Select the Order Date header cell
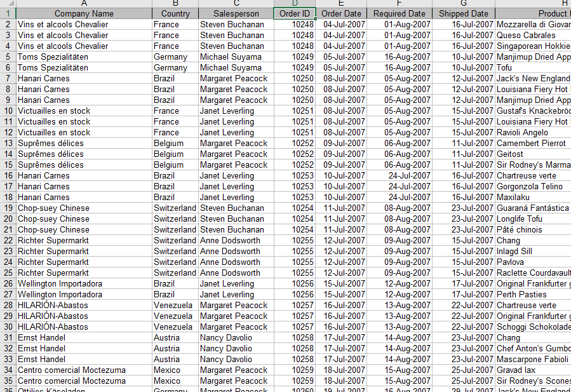Viewport: 571px width, 392px height. tap(341, 14)
